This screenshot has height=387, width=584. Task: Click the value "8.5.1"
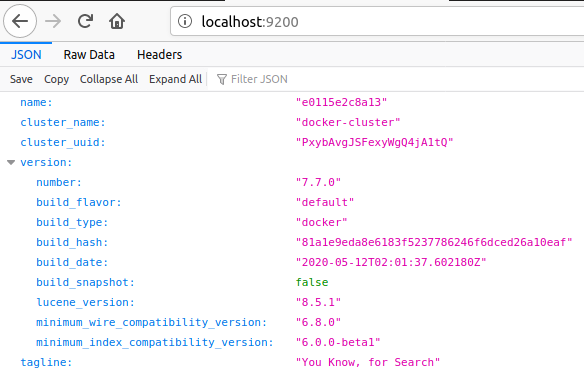pyautogui.click(x=318, y=302)
